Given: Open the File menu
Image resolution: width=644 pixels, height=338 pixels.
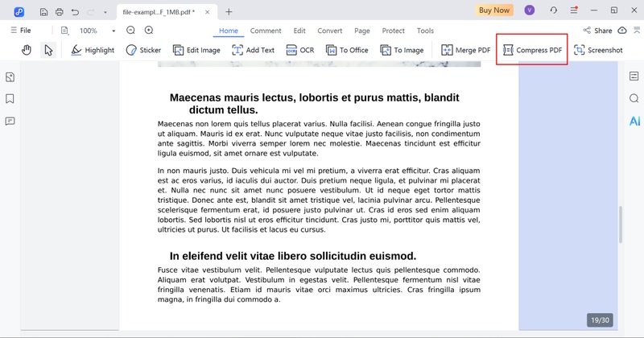Looking at the screenshot, I should (21, 31).
